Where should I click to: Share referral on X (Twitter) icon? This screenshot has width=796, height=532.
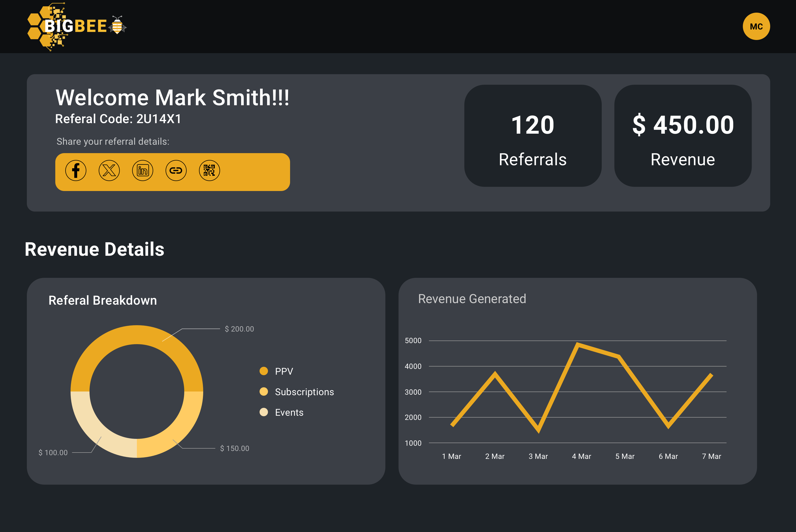pyautogui.click(x=109, y=170)
